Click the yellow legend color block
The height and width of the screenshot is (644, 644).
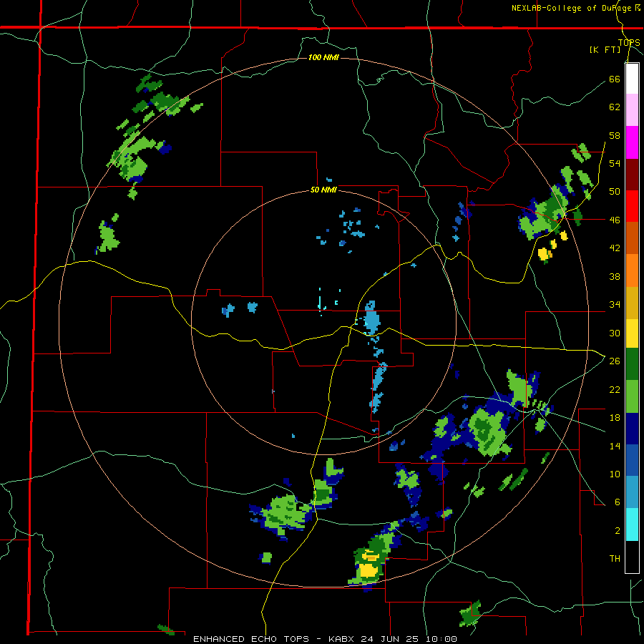pos(632,333)
